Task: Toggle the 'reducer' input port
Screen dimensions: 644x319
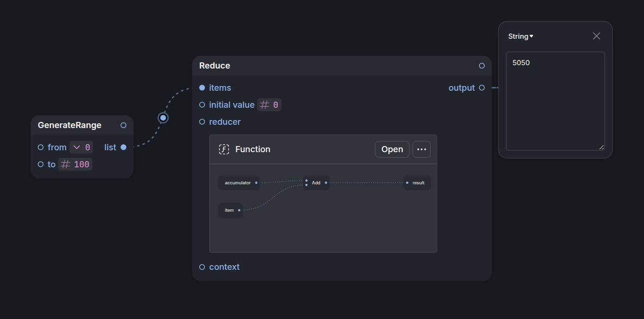Action: [x=202, y=122]
